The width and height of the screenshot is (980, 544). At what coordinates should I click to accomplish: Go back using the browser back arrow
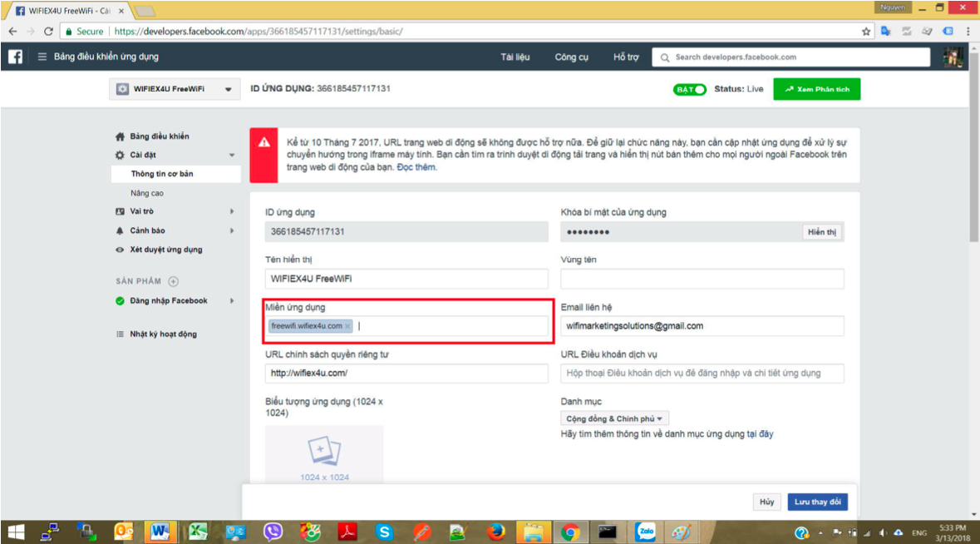pos(13,32)
